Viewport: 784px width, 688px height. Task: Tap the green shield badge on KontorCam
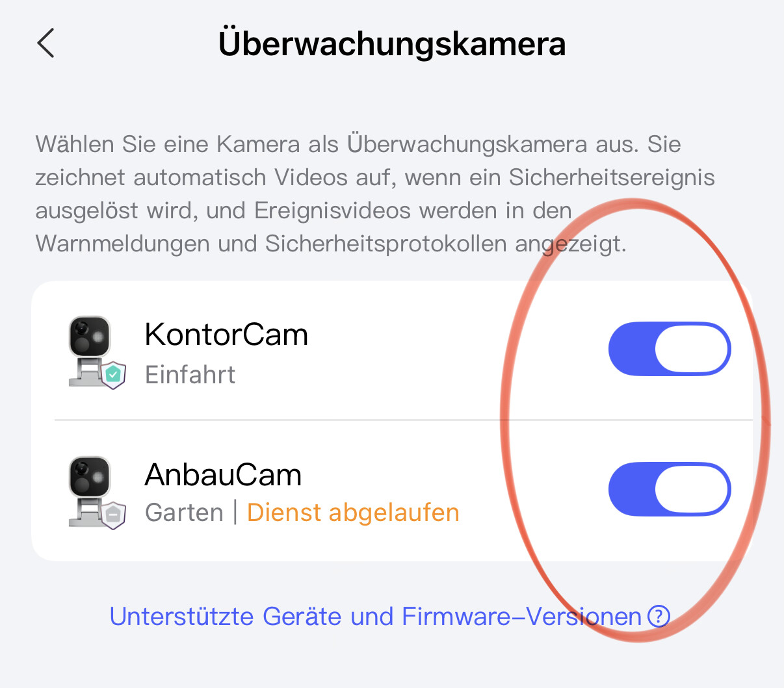coord(113,375)
